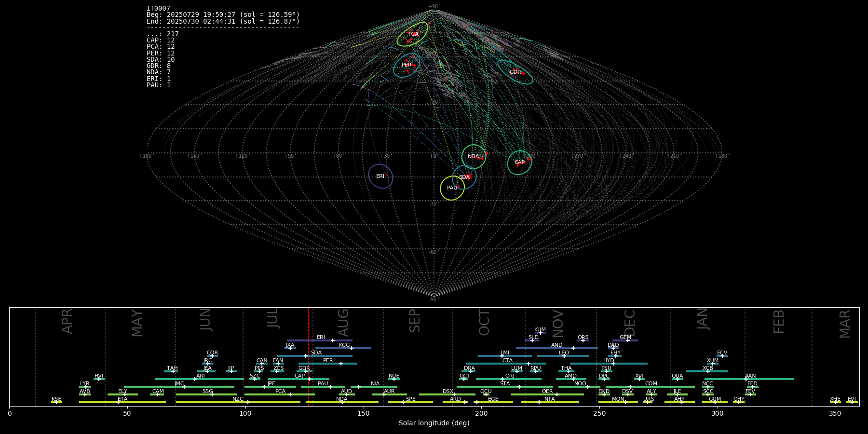Select the purple ERI radiant circle on the sky map

coord(380,176)
